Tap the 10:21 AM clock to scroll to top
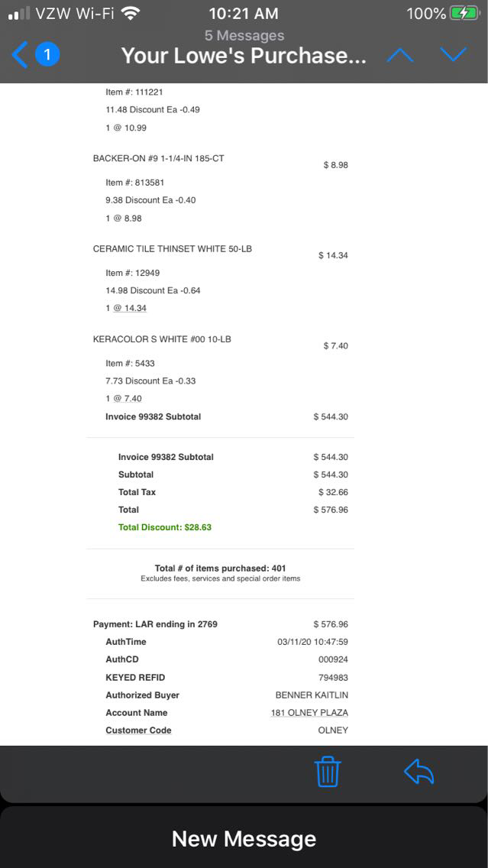488x868 pixels. tap(244, 14)
